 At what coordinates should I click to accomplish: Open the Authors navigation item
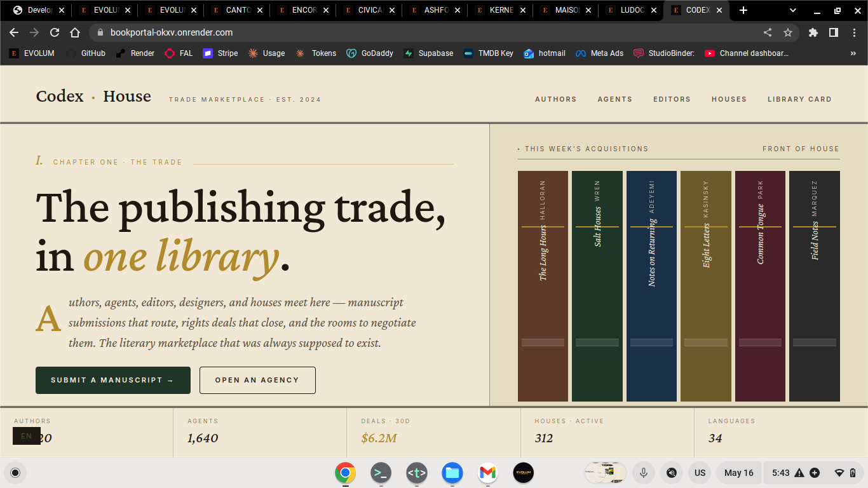coord(556,99)
